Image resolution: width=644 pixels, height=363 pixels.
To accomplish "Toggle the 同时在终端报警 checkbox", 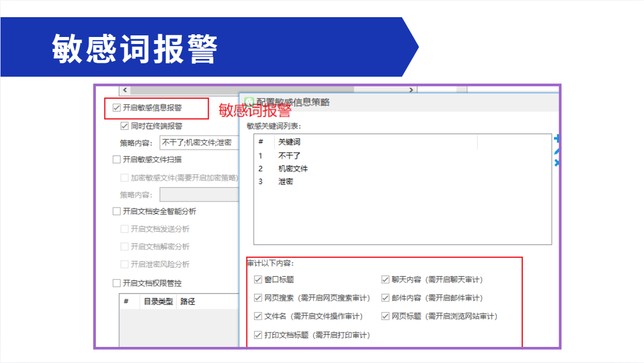I will click(x=124, y=126).
